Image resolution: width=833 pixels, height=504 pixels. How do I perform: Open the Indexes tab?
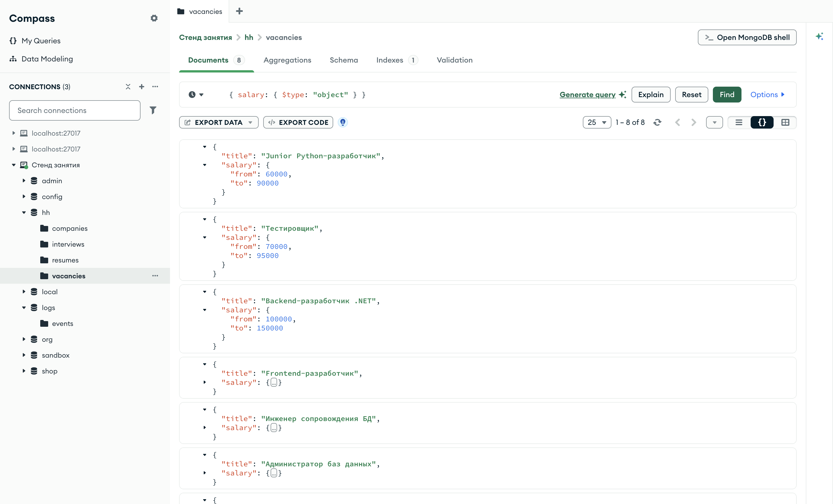(x=397, y=60)
